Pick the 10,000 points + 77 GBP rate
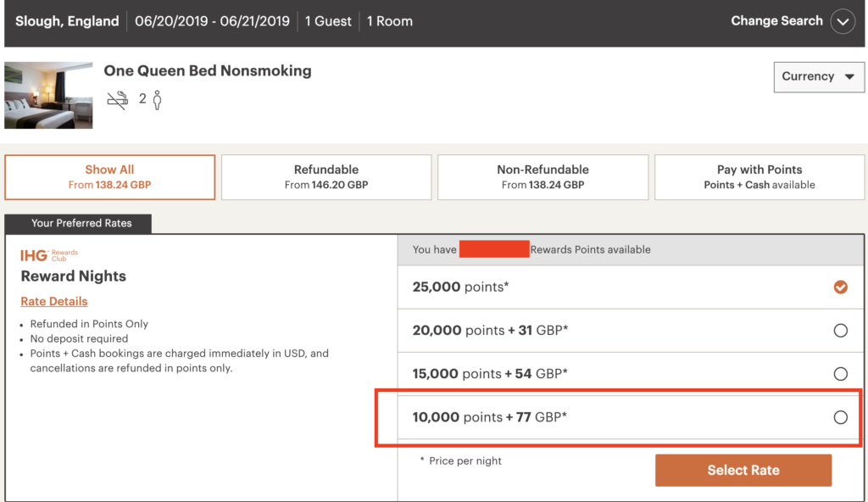The image size is (868, 502). pyautogui.click(x=840, y=417)
